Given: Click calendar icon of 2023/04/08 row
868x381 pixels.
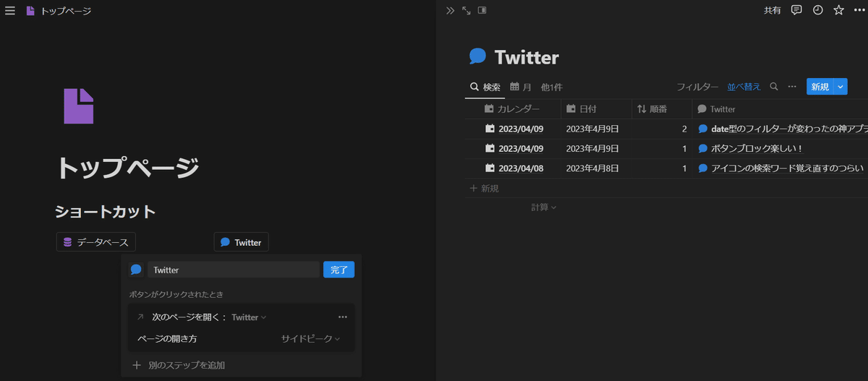Looking at the screenshot, I should 490,168.
